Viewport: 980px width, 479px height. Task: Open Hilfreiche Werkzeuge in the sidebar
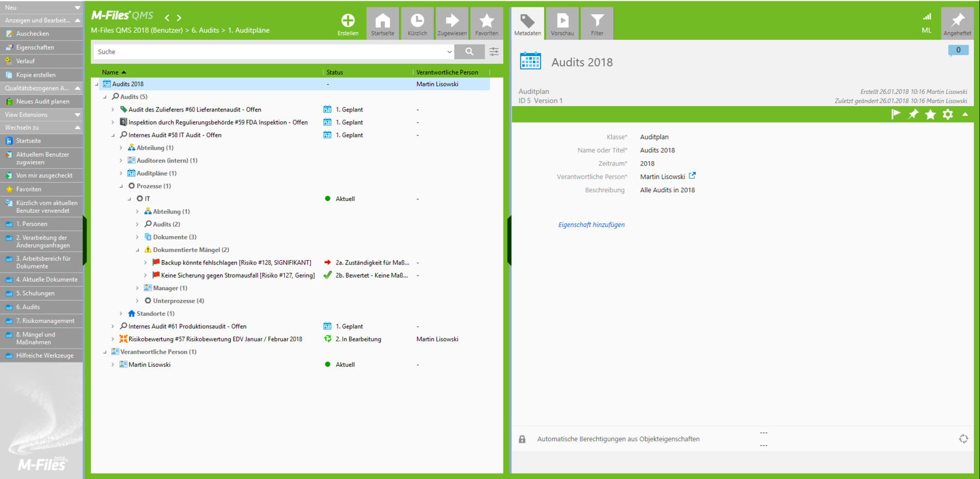tap(41, 356)
